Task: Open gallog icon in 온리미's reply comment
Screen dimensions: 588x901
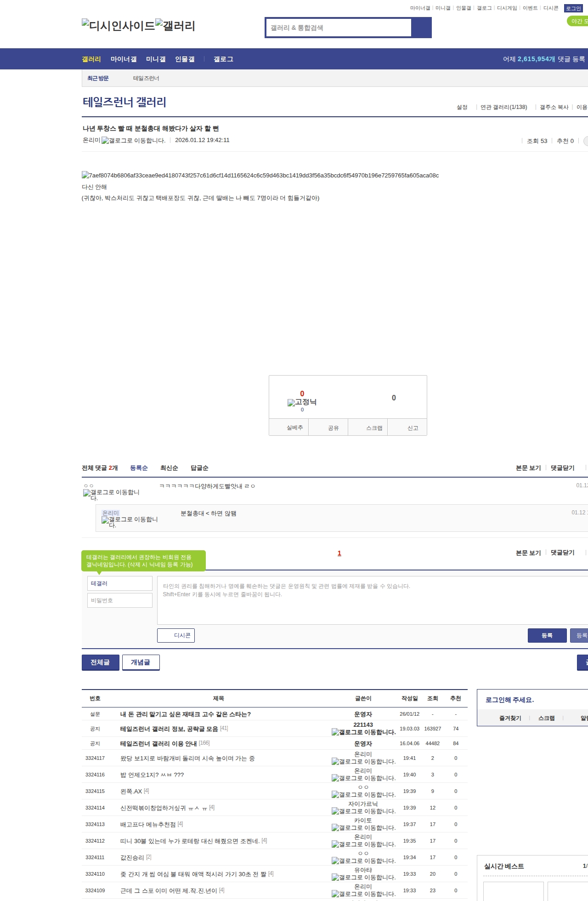Action: tap(130, 522)
